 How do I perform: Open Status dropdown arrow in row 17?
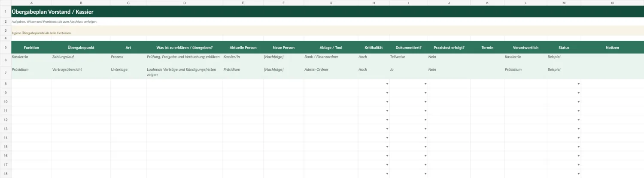(x=578, y=165)
